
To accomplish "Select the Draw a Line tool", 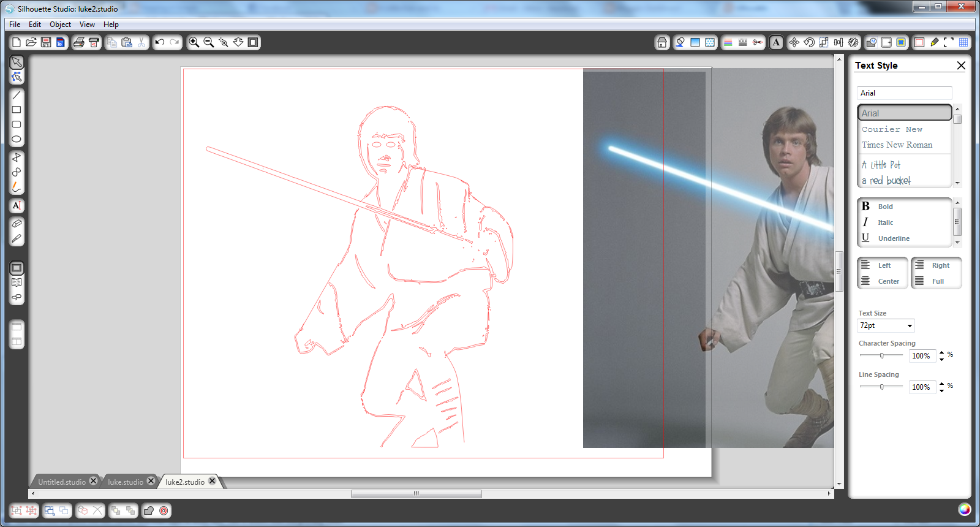I will coord(17,95).
